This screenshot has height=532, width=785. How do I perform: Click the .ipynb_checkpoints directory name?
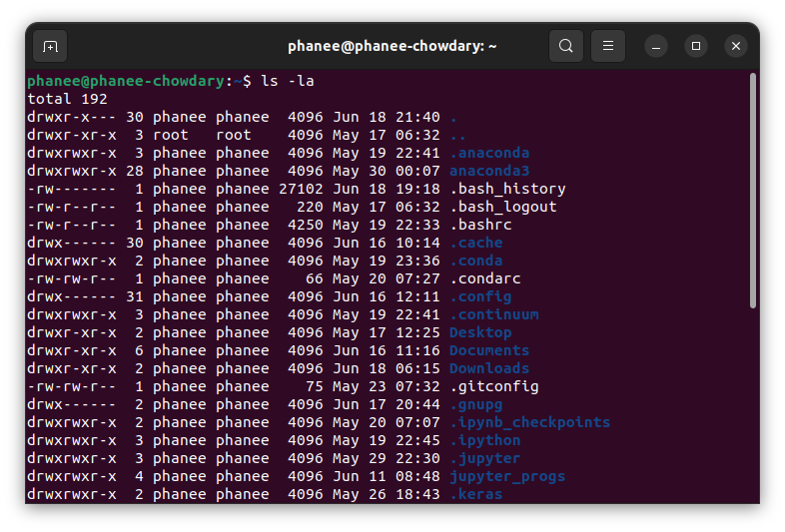[x=529, y=423]
